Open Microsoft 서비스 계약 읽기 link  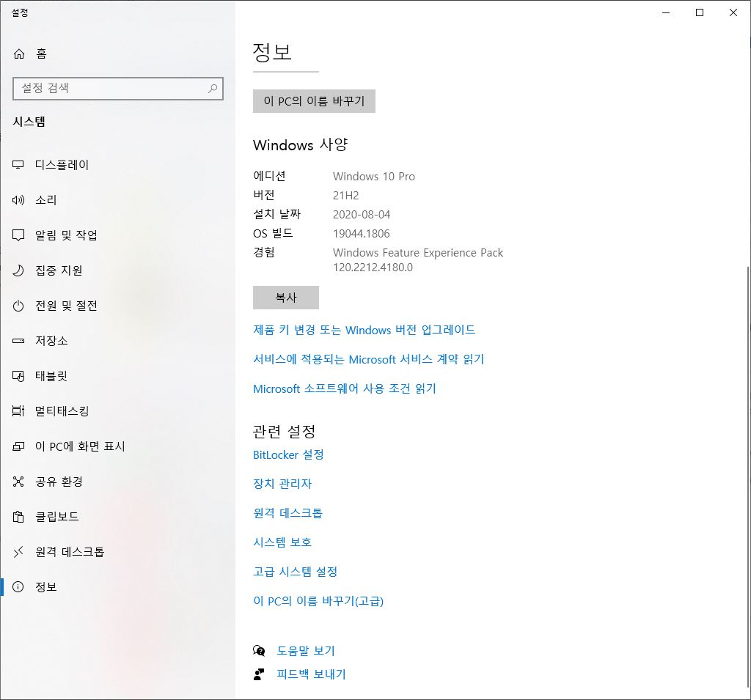click(x=369, y=359)
